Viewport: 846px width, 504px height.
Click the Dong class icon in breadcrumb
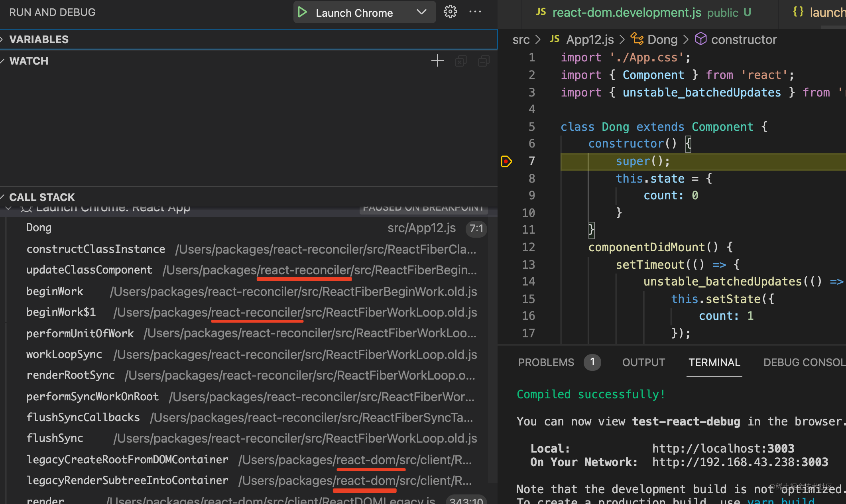pyautogui.click(x=637, y=39)
